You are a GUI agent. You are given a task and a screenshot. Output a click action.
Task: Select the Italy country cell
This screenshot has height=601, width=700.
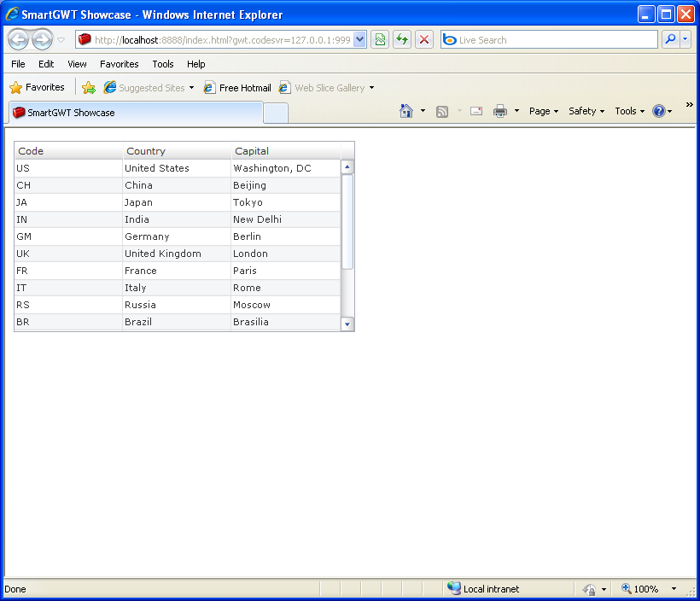tap(177, 288)
